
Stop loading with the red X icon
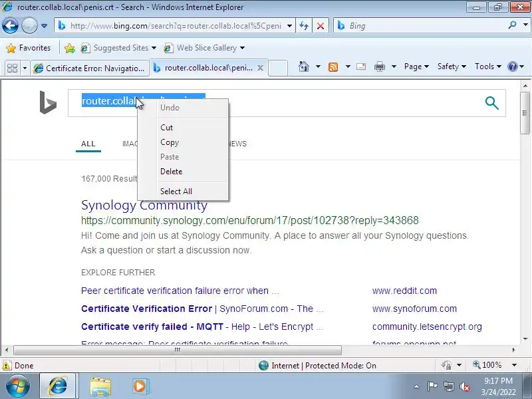tap(320, 26)
